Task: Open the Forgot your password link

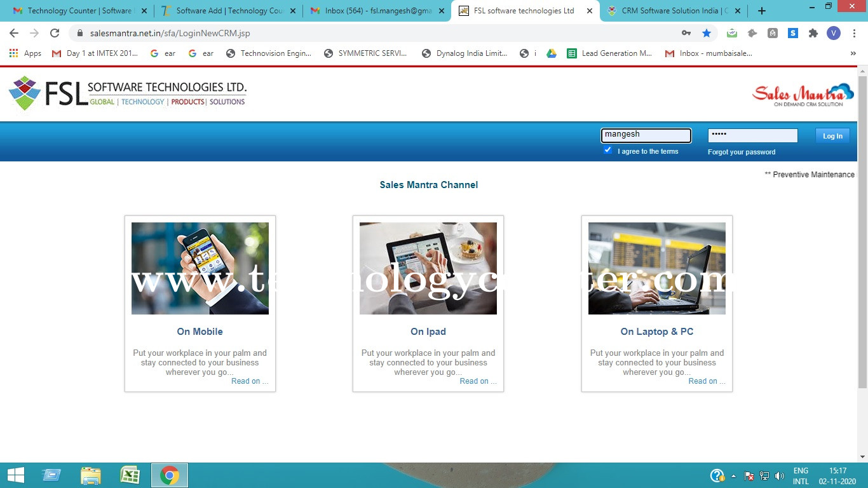Action: click(742, 152)
